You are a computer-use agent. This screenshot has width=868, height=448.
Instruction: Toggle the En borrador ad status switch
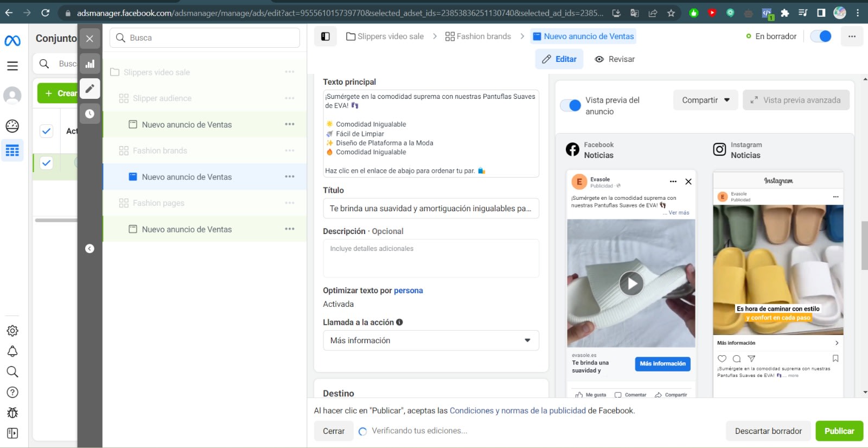click(820, 36)
